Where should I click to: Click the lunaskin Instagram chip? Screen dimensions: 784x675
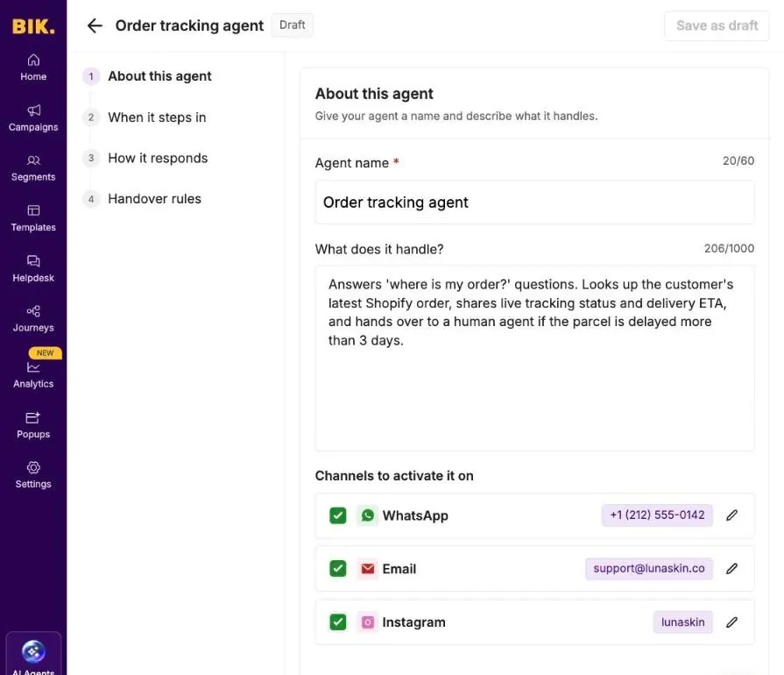[x=682, y=622]
